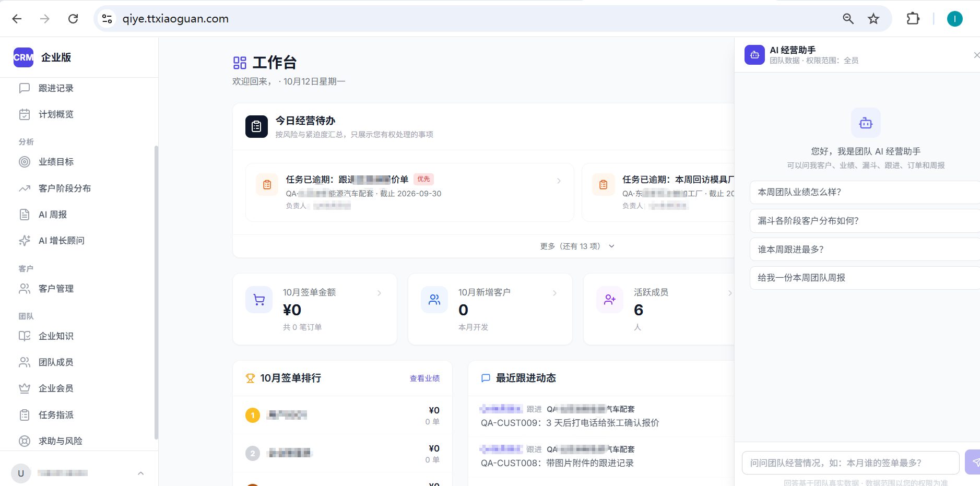Focus the AI assistant question input field

[x=851, y=463]
